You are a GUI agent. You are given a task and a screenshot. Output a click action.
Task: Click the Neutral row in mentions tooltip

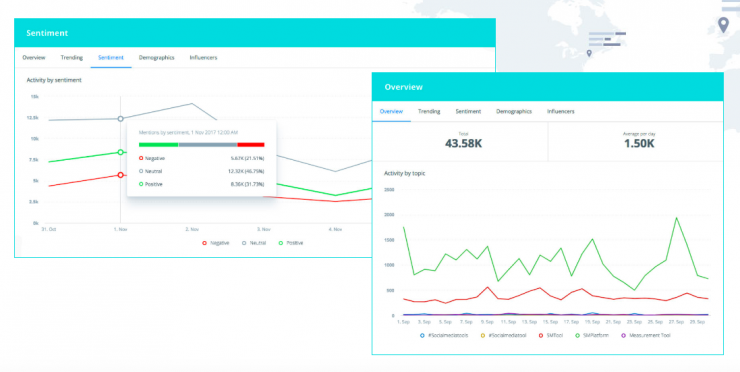[202, 171]
